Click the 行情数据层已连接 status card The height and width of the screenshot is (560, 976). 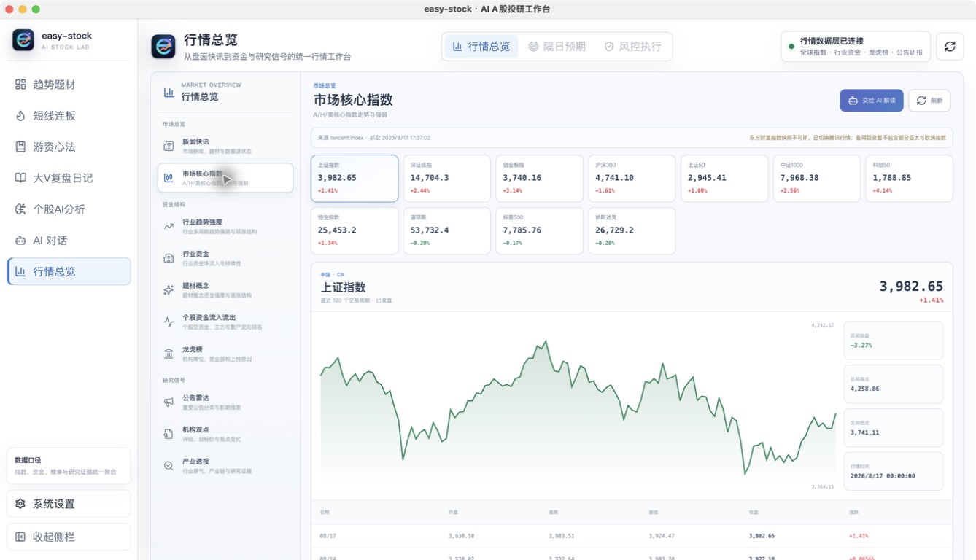(856, 46)
